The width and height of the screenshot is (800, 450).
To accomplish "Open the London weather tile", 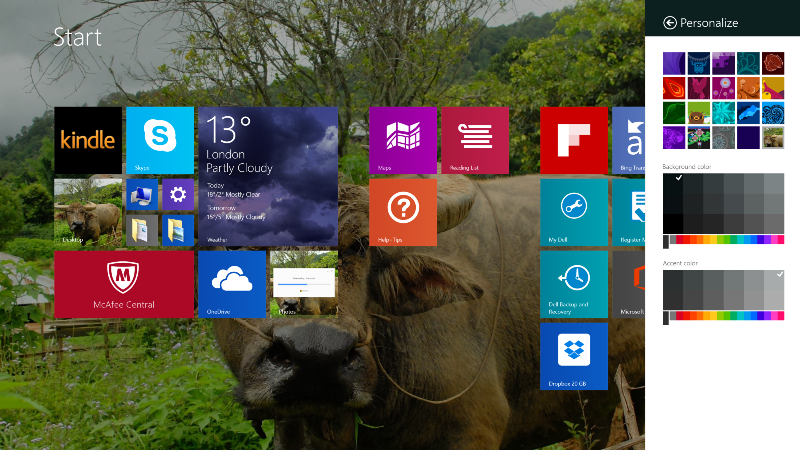I will (268, 176).
